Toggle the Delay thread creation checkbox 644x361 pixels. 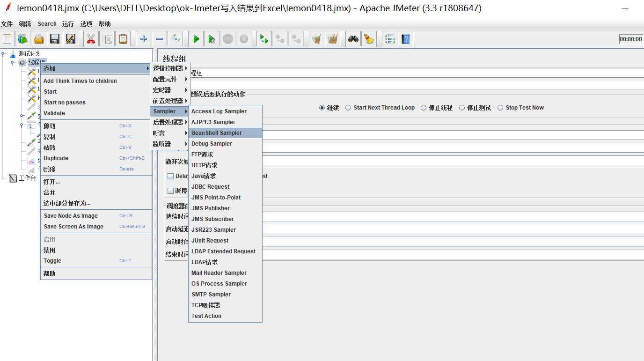click(x=170, y=177)
